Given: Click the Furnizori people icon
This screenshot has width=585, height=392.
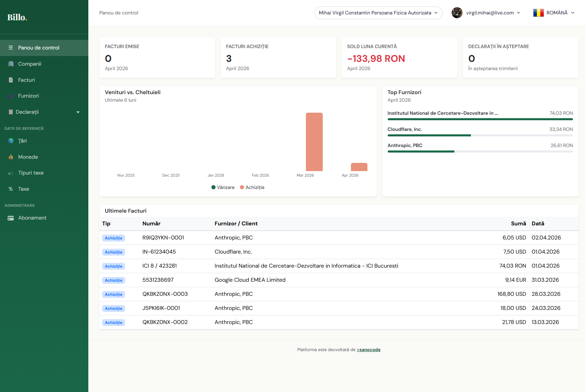Looking at the screenshot, I should [x=11, y=96].
